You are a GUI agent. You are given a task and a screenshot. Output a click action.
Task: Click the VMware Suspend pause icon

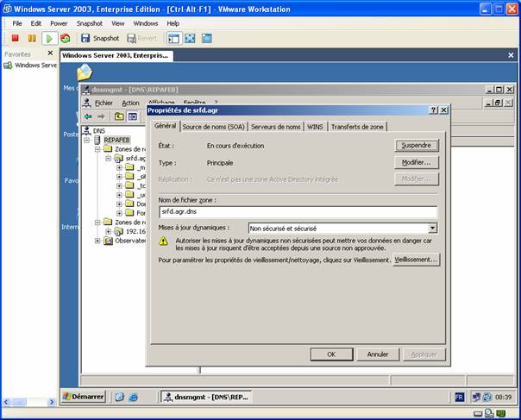click(32, 38)
